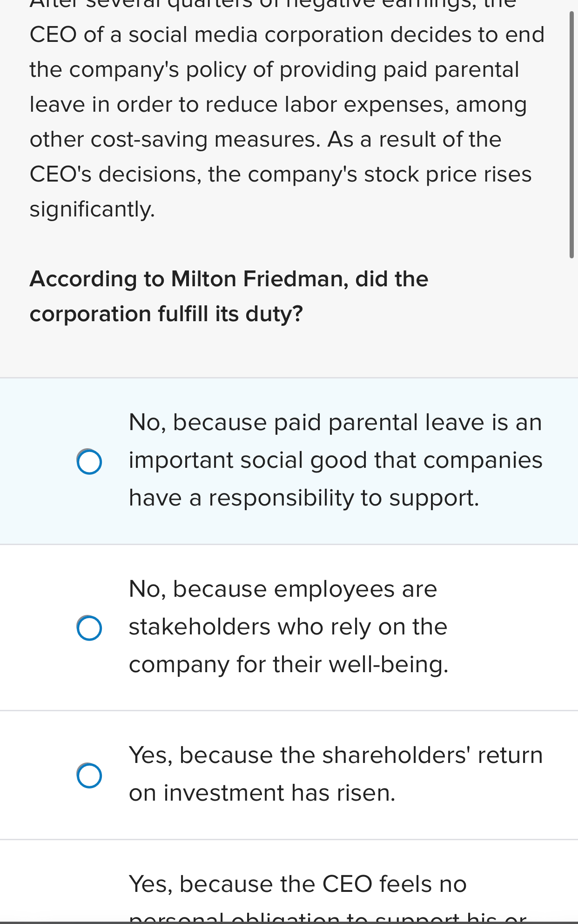This screenshot has width=578, height=924.
Task: Click the bold 'According to Milton Friedman' question line
Action: click(229, 279)
